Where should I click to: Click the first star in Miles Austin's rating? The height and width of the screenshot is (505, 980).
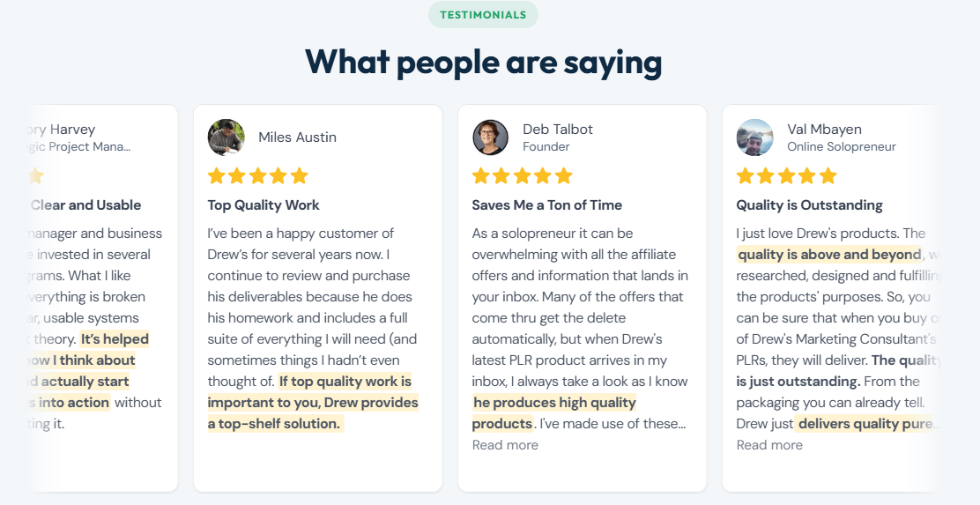[216, 175]
